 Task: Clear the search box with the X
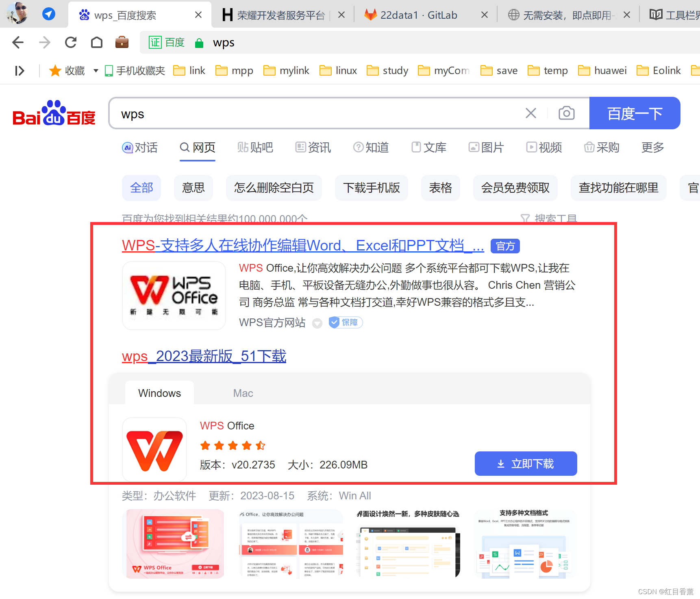[531, 113]
